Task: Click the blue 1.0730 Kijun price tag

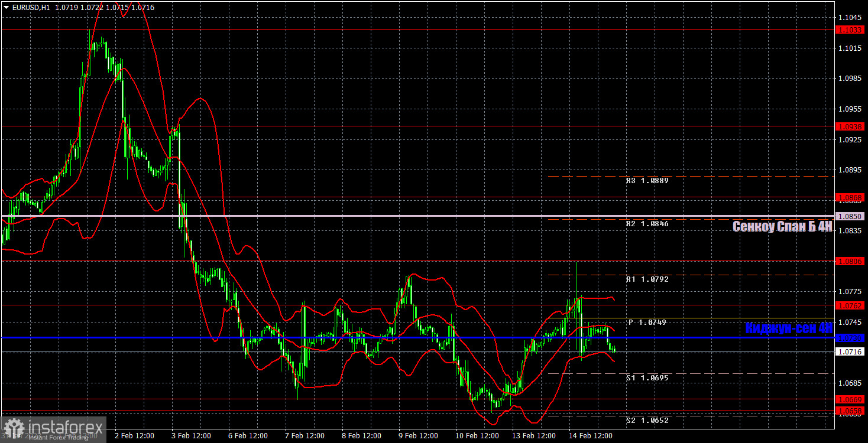Action: pyautogui.click(x=850, y=338)
